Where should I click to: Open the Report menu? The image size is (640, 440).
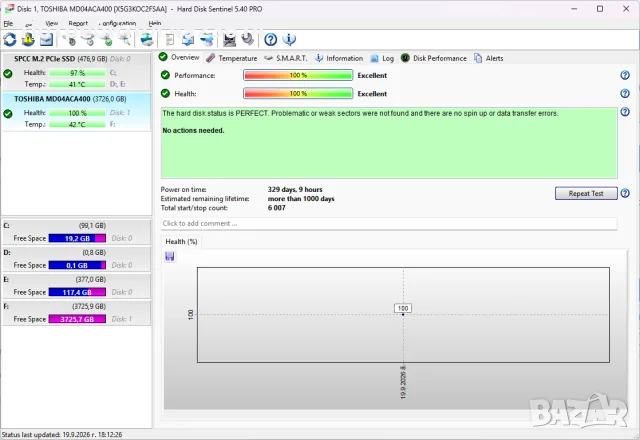78,24
